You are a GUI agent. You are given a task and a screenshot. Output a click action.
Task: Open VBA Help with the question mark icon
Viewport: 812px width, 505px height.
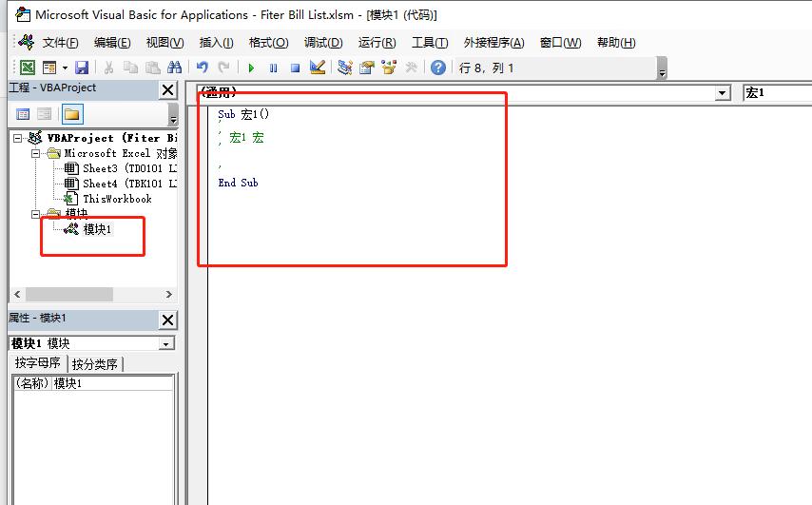438,68
